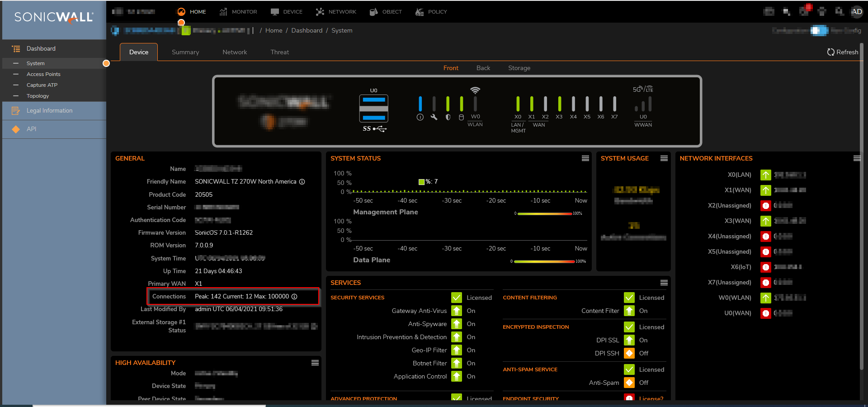Click the X6(IoT) red status icon
The height and width of the screenshot is (407, 868).
(x=766, y=267)
